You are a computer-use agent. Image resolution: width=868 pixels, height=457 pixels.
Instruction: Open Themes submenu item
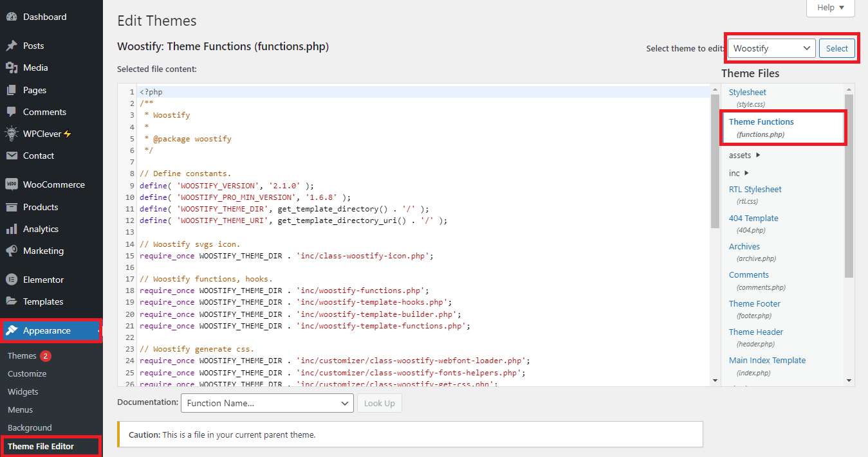tap(22, 355)
